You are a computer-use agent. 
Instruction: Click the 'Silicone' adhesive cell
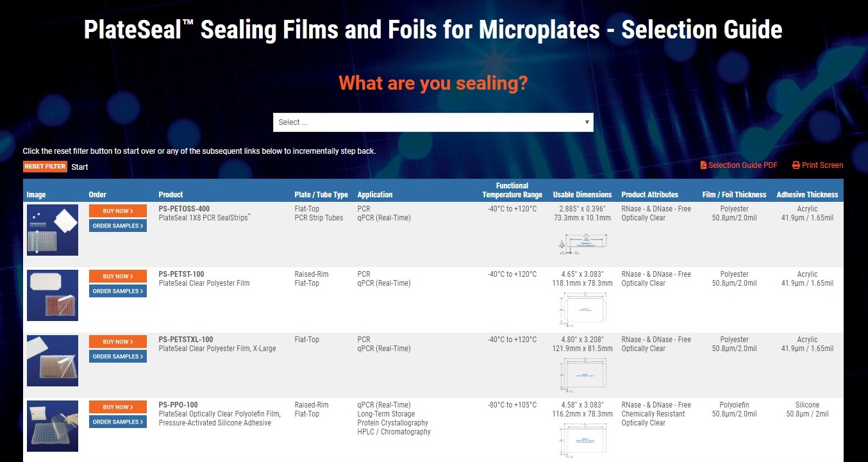807,405
